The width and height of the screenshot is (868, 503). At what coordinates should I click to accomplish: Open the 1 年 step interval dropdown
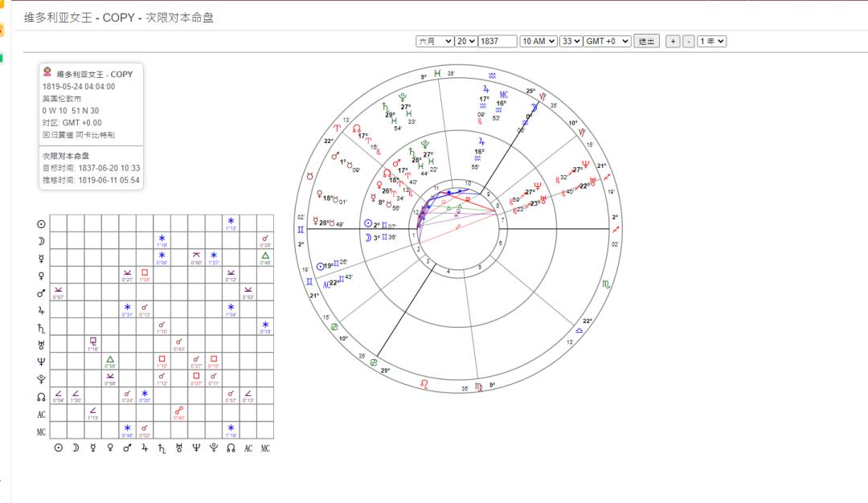(711, 41)
